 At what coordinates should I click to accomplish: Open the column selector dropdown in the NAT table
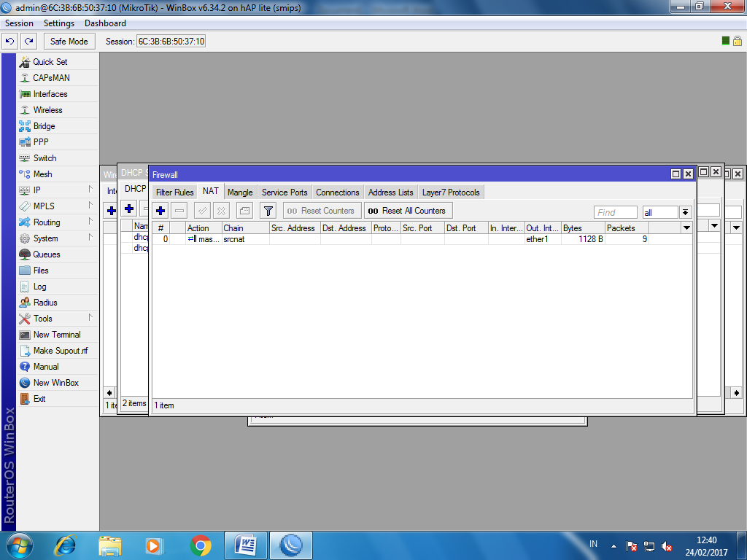point(686,228)
